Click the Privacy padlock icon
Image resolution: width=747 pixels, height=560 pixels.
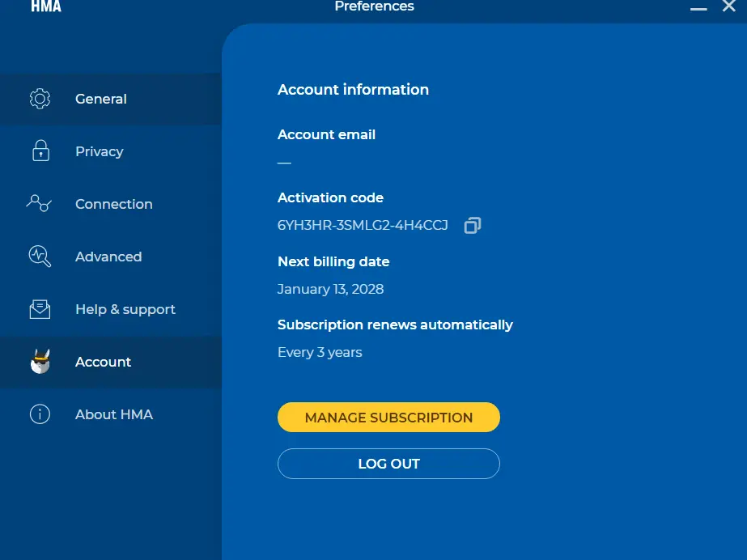(40, 151)
